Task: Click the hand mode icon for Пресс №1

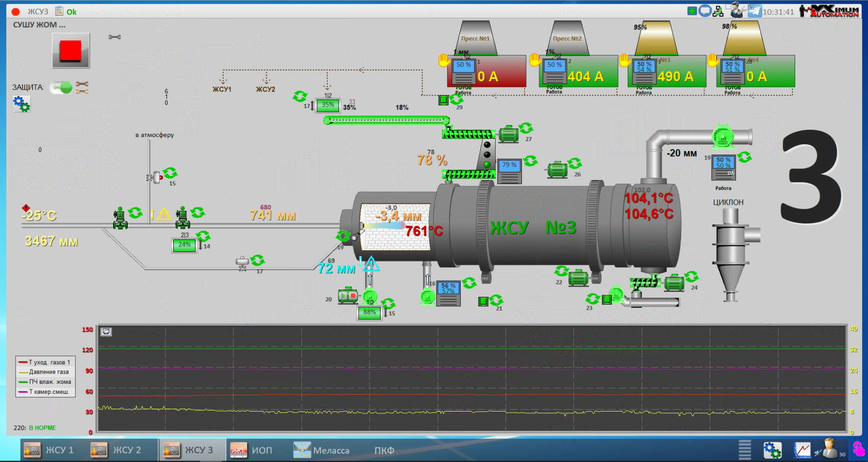Action: pyautogui.click(x=444, y=60)
